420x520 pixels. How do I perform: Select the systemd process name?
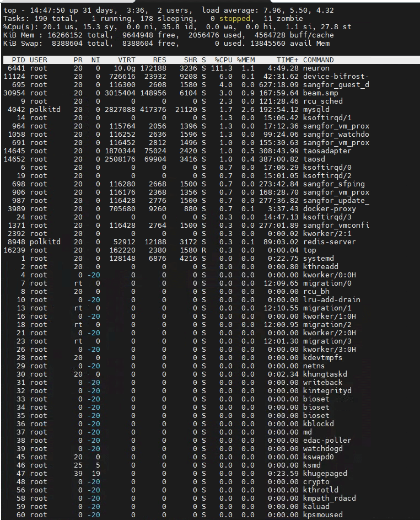click(x=318, y=259)
